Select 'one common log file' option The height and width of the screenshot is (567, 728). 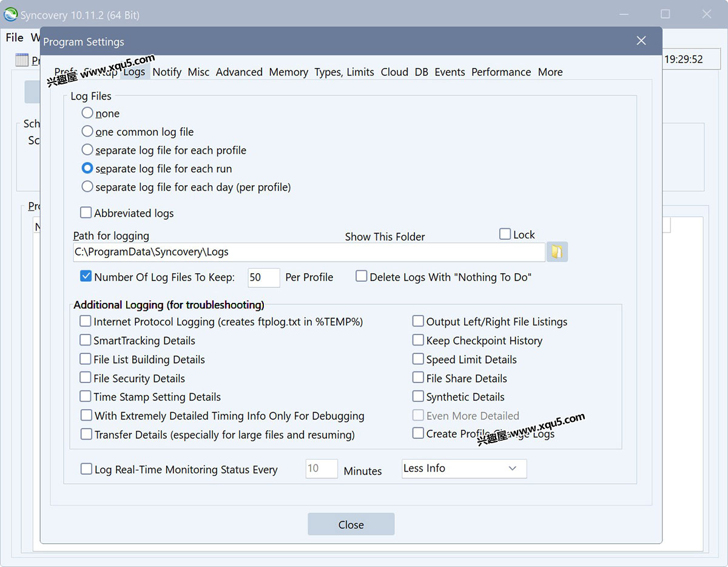coord(87,131)
